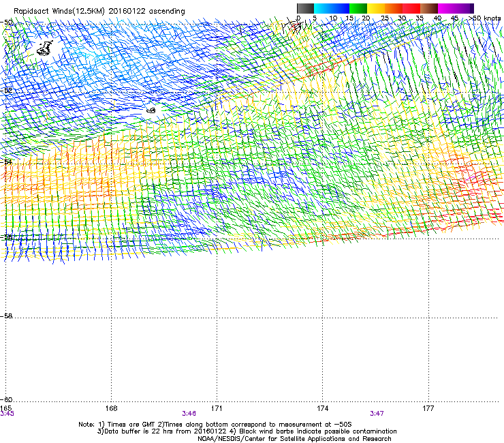Click the green 15-20 knots color band
The width and height of the screenshot is (504, 443).
pyautogui.click(x=358, y=8)
